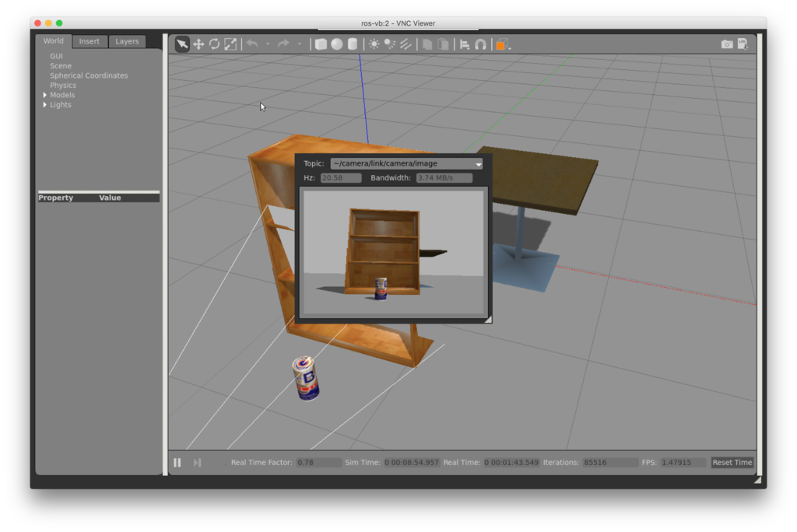Pause the simulation

(177, 462)
